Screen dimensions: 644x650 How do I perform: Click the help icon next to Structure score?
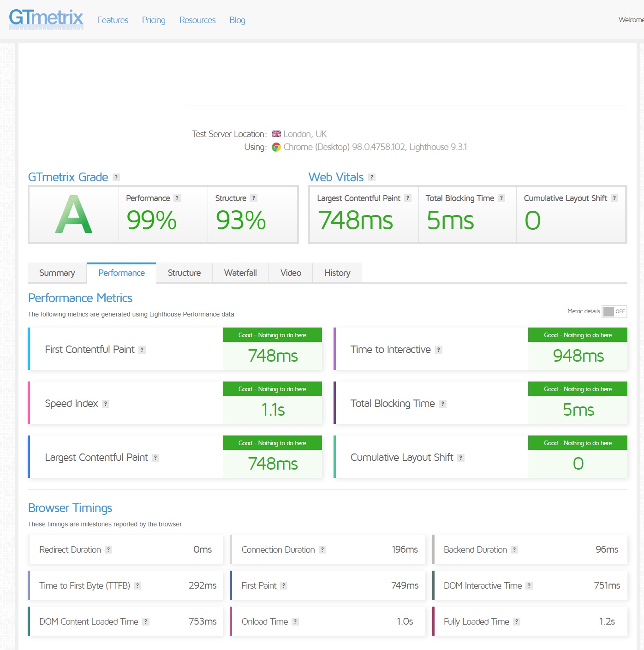254,198
